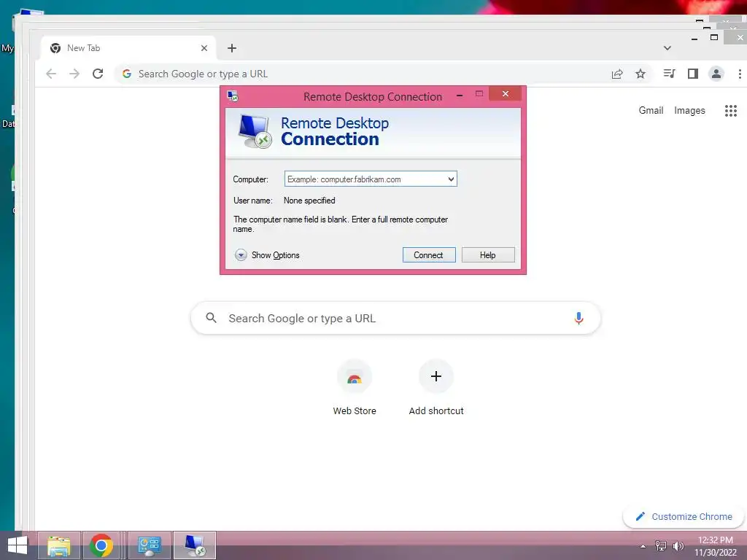The image size is (747, 560).
Task: Bookmark this tab with the star icon
Action: pos(640,74)
